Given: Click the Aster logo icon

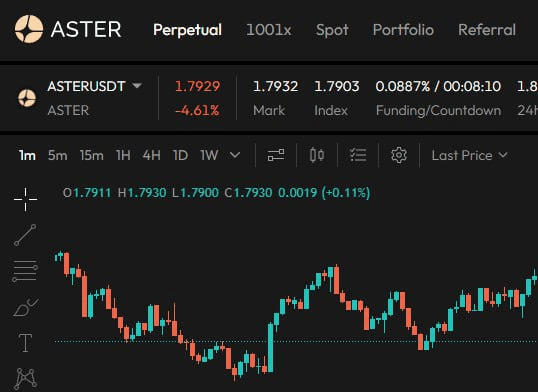Looking at the screenshot, I should [29, 29].
